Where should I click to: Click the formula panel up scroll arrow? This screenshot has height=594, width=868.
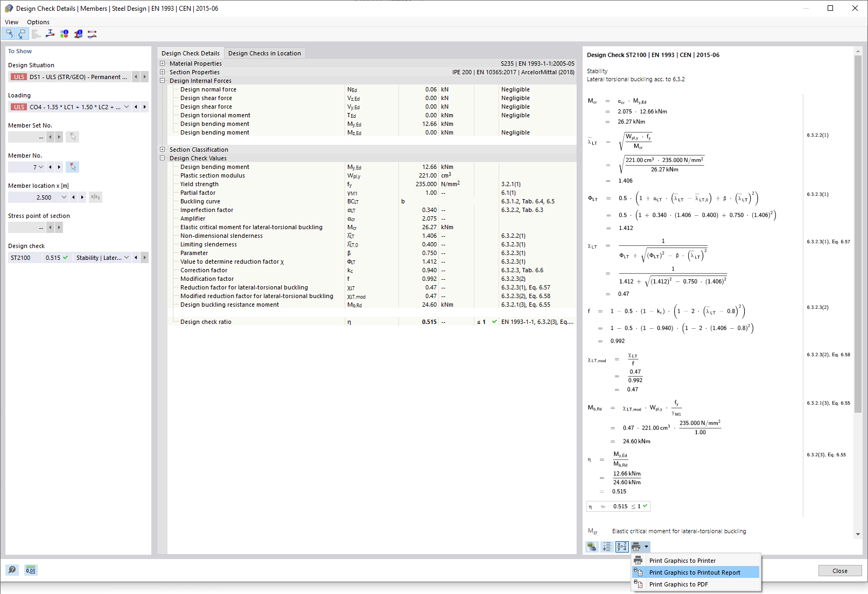coord(858,52)
